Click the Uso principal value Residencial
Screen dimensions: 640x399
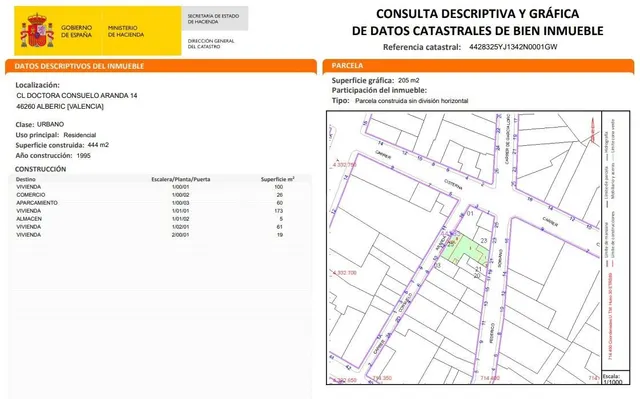(x=80, y=135)
